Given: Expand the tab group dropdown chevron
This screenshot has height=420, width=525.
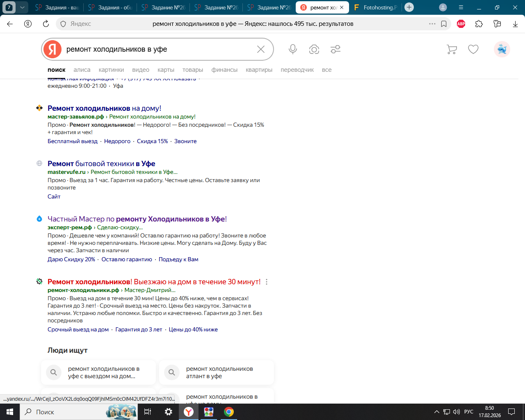Looking at the screenshot, I should point(22,7).
